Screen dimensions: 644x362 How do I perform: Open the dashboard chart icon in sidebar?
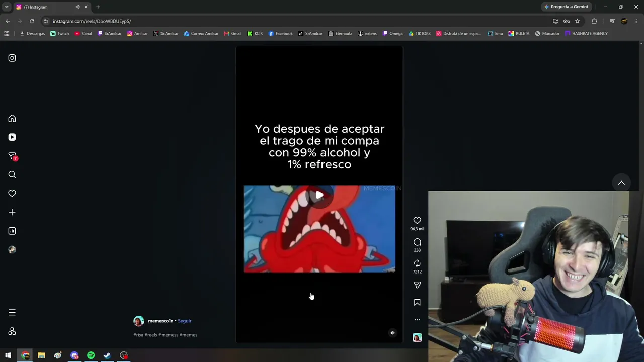[12, 231]
